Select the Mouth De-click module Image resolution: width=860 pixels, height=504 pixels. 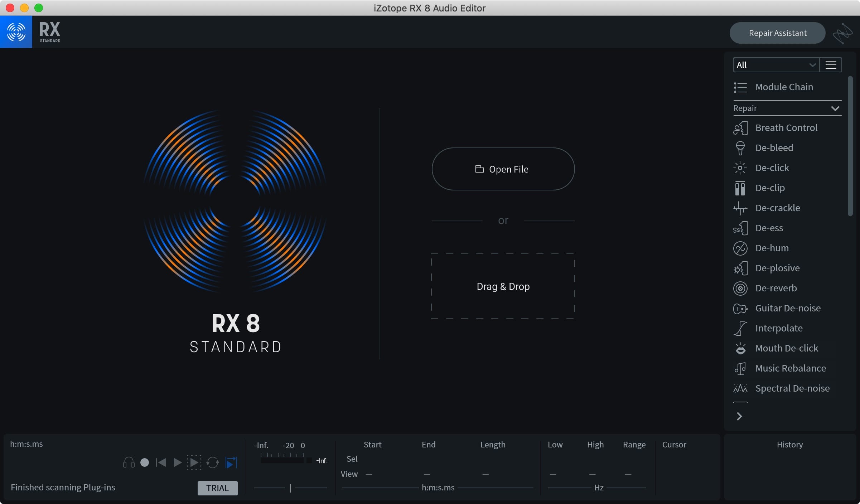[786, 348]
